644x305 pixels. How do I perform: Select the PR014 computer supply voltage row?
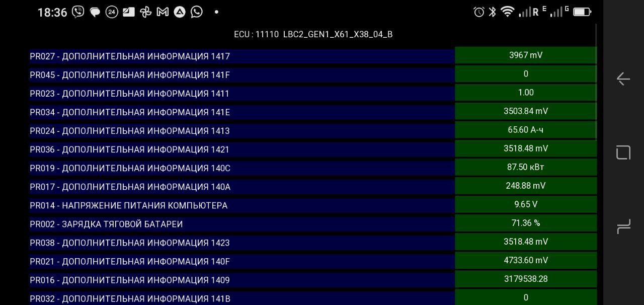(x=242, y=205)
